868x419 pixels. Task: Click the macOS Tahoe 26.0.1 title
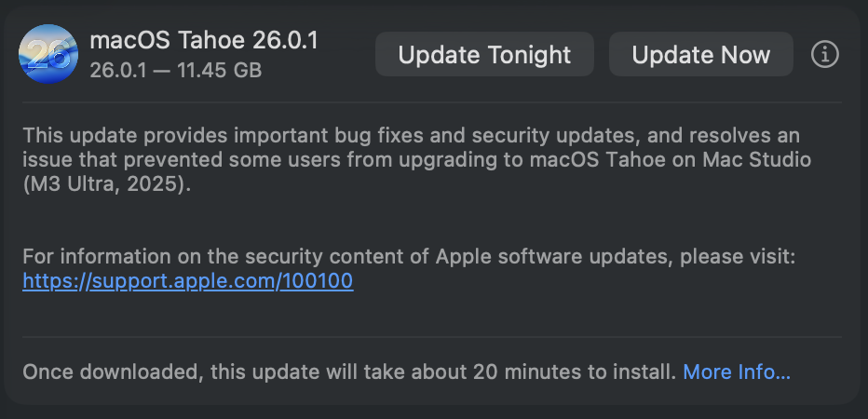[x=204, y=42]
